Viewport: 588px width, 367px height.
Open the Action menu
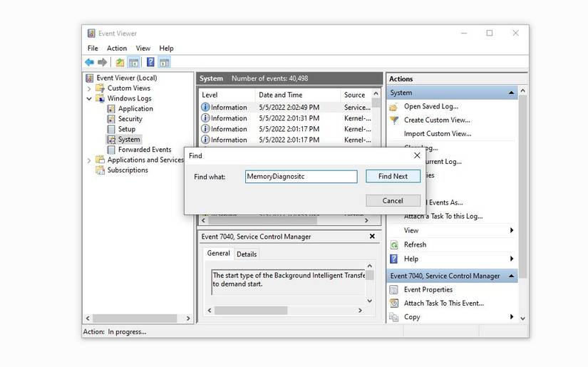[x=117, y=48]
